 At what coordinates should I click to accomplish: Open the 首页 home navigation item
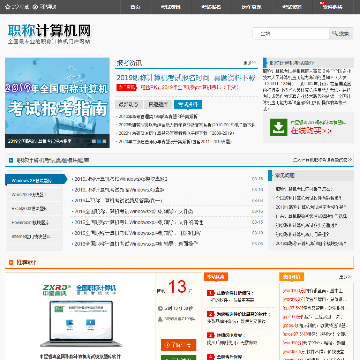[135, 7]
